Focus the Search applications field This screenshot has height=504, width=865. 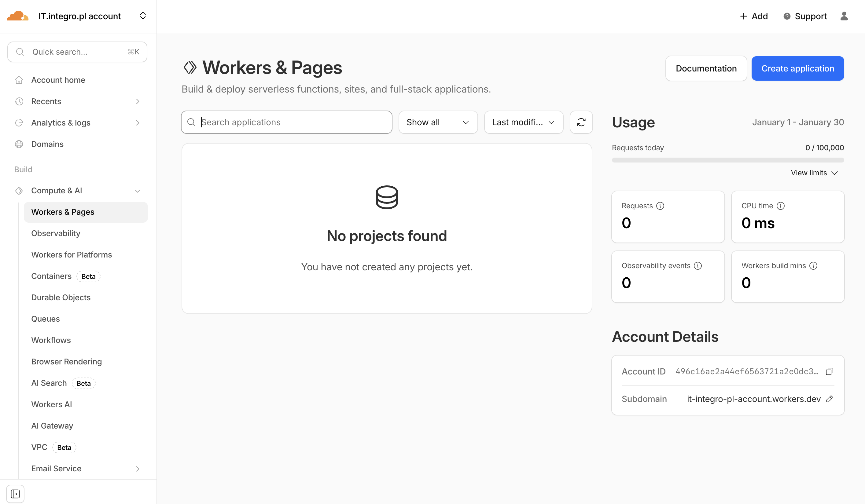286,122
